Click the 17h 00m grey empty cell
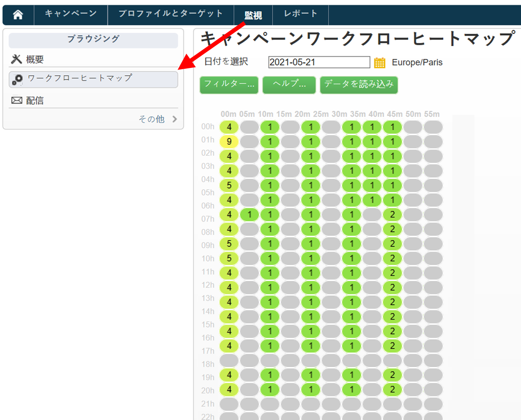521x420 pixels. tap(229, 360)
